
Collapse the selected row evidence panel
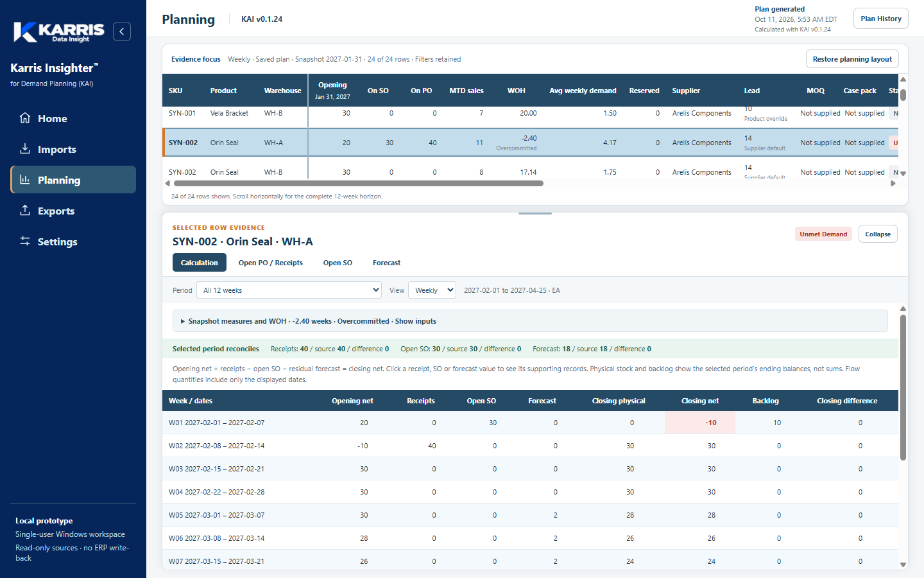click(x=878, y=234)
